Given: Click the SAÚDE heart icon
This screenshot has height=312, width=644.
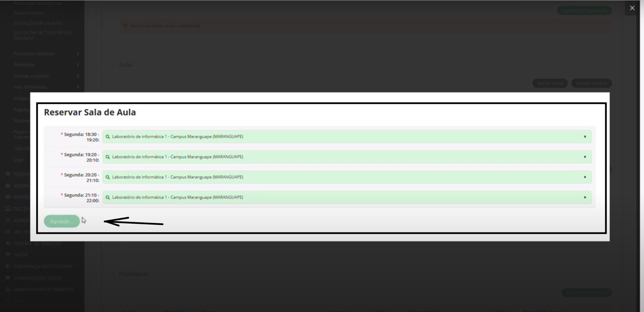Looking at the screenshot, I should [x=8, y=255].
